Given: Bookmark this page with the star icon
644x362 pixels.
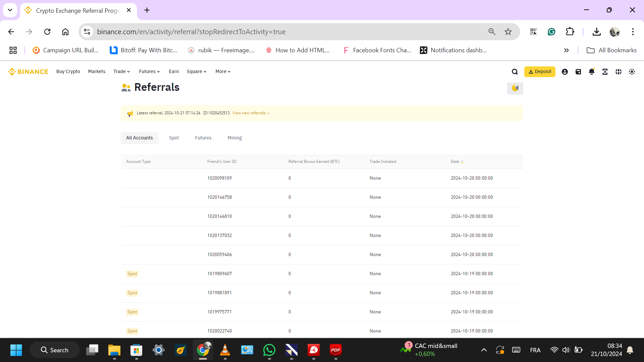Looking at the screenshot, I should point(508,32).
